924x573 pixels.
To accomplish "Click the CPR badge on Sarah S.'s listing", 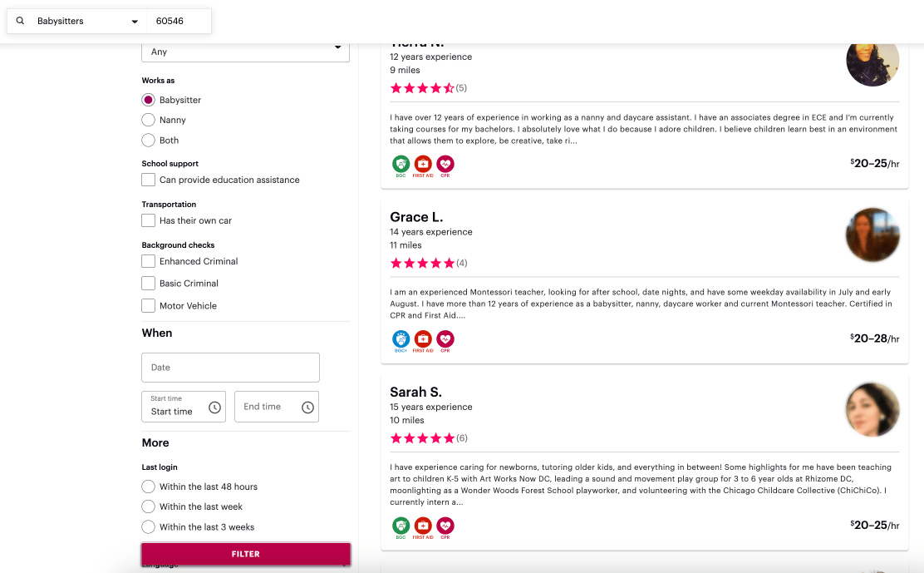I will tap(445, 526).
